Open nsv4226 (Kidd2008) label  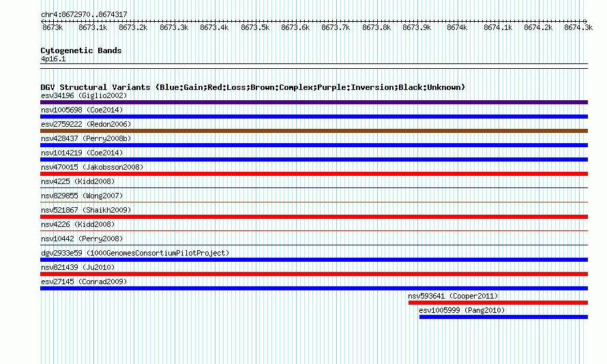click(x=78, y=224)
